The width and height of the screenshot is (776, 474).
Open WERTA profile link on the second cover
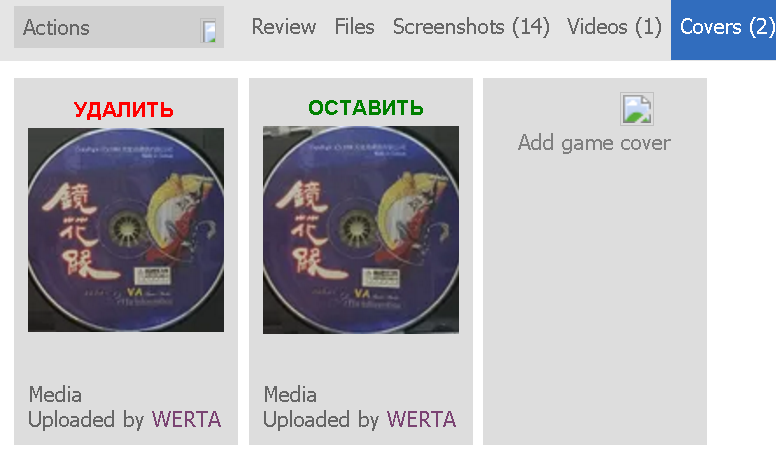click(422, 420)
